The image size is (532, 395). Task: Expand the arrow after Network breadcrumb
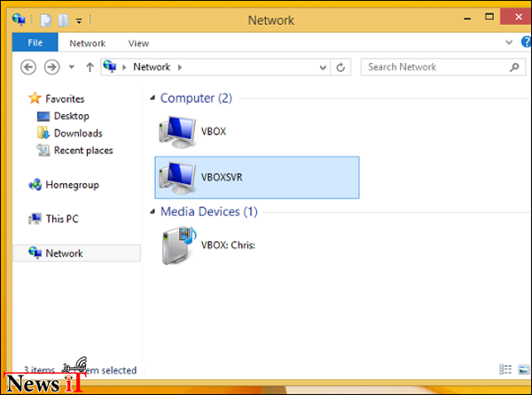point(180,67)
